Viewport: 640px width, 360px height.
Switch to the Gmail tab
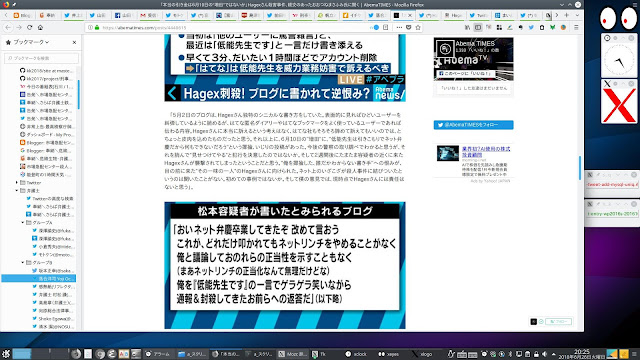[149, 15]
